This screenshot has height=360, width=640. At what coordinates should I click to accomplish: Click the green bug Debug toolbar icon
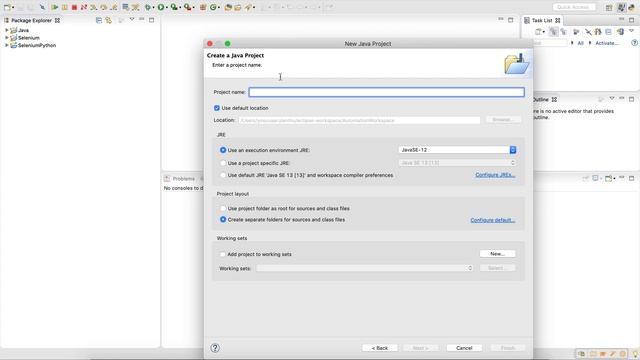(x=148, y=7)
